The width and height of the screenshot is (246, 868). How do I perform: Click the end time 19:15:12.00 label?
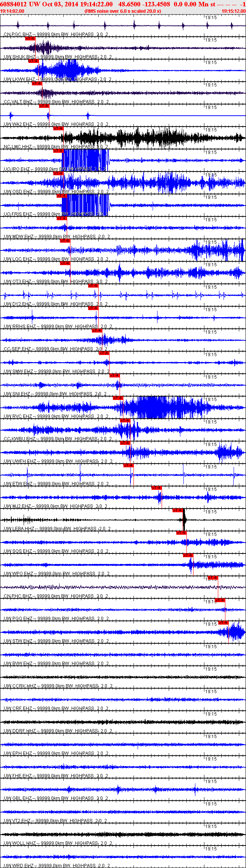click(234, 11)
